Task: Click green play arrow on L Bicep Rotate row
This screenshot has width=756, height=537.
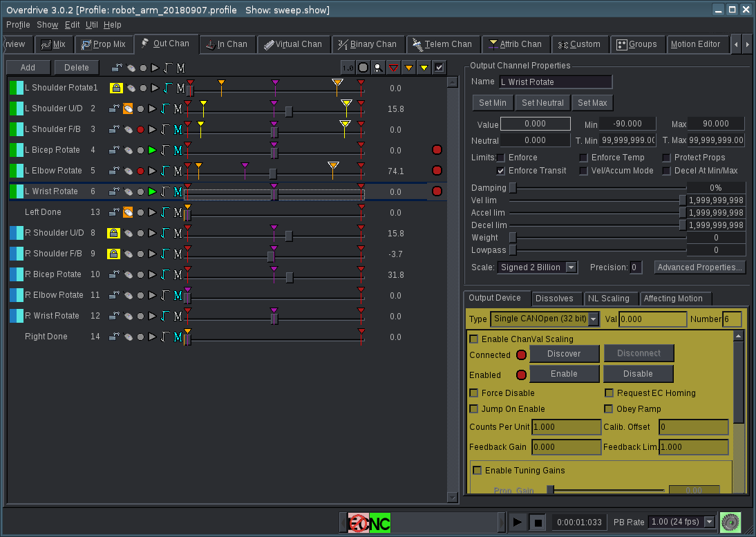Action: coord(152,151)
